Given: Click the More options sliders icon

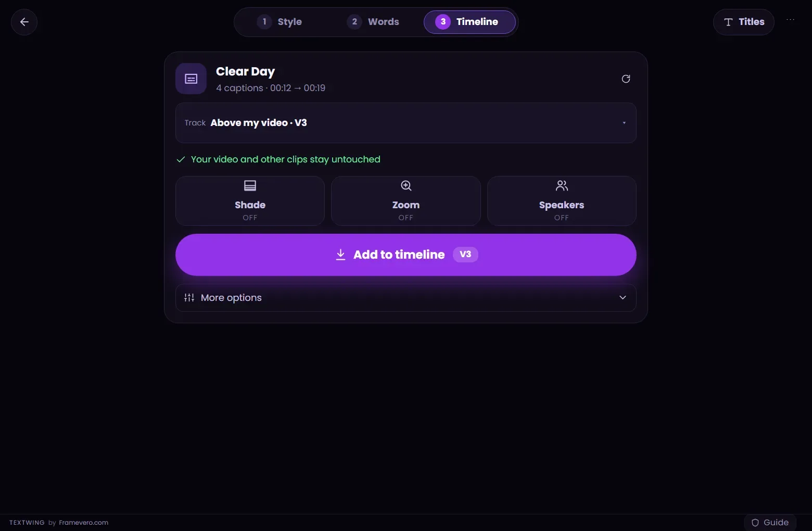Looking at the screenshot, I should (x=189, y=298).
